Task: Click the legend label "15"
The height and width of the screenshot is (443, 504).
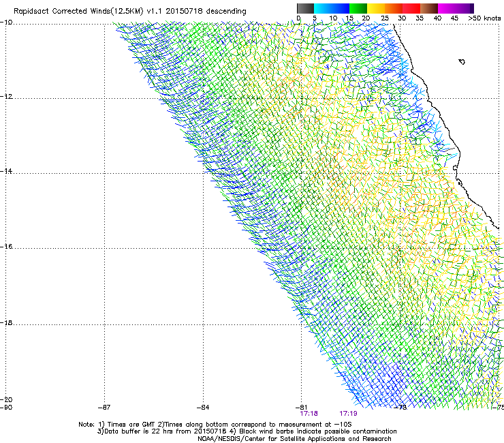Action: tap(349, 18)
